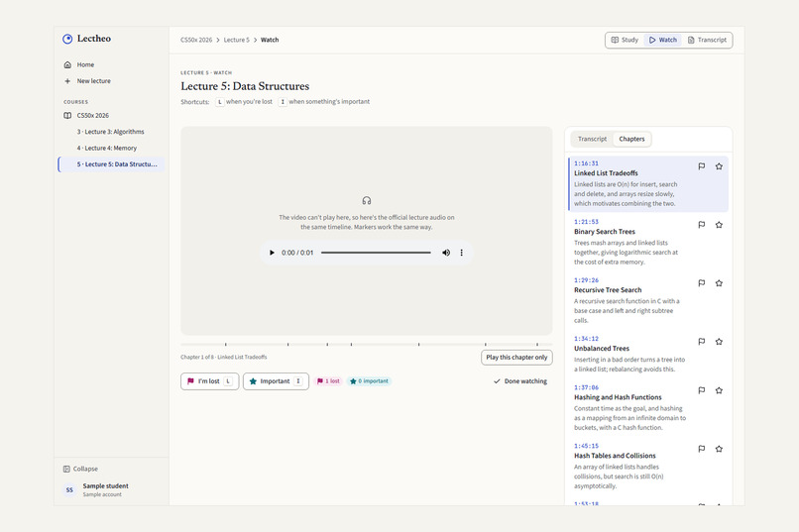799x532 pixels.
Task: Select Hashing and Hash Functions title
Action: (618, 397)
